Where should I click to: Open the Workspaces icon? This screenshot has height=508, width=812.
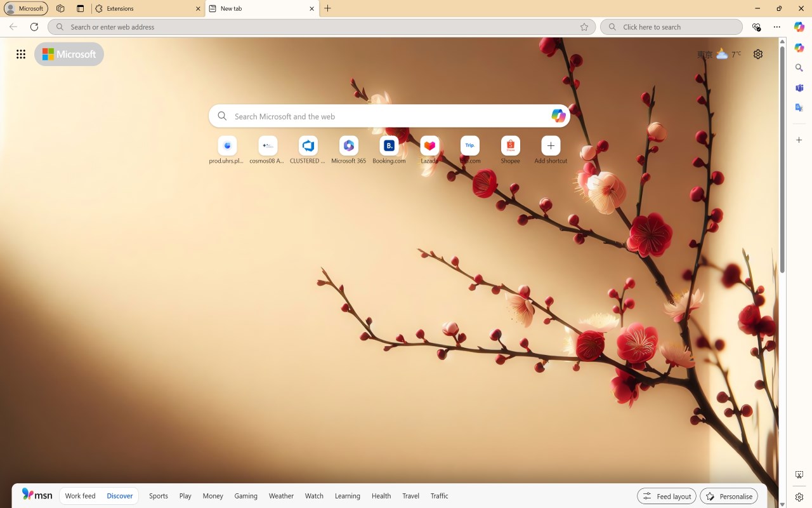click(60, 9)
